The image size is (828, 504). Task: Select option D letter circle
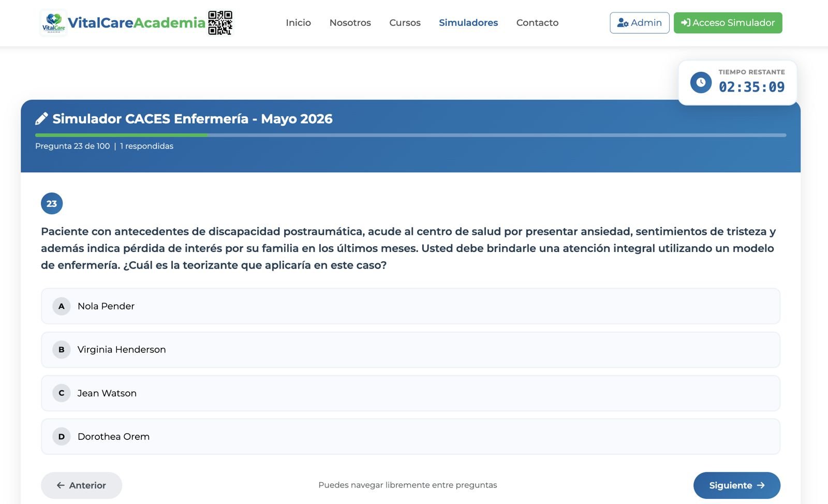(x=61, y=437)
